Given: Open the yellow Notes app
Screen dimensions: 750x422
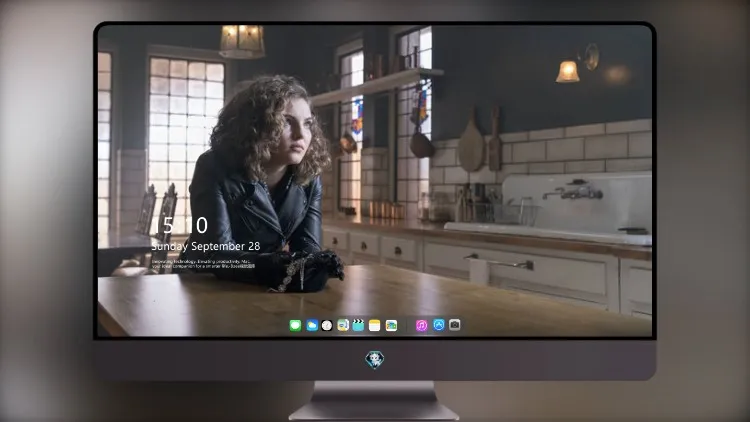Looking at the screenshot, I should click(x=375, y=326).
